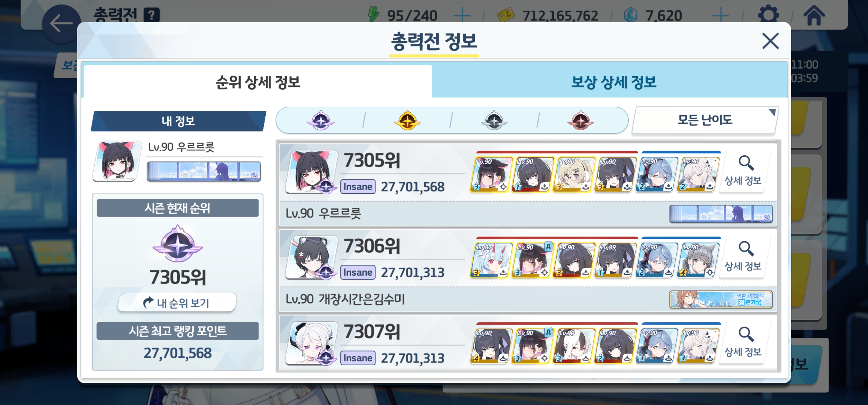
Task: Tap the 총력전 help question mark icon
Action: 152,15
